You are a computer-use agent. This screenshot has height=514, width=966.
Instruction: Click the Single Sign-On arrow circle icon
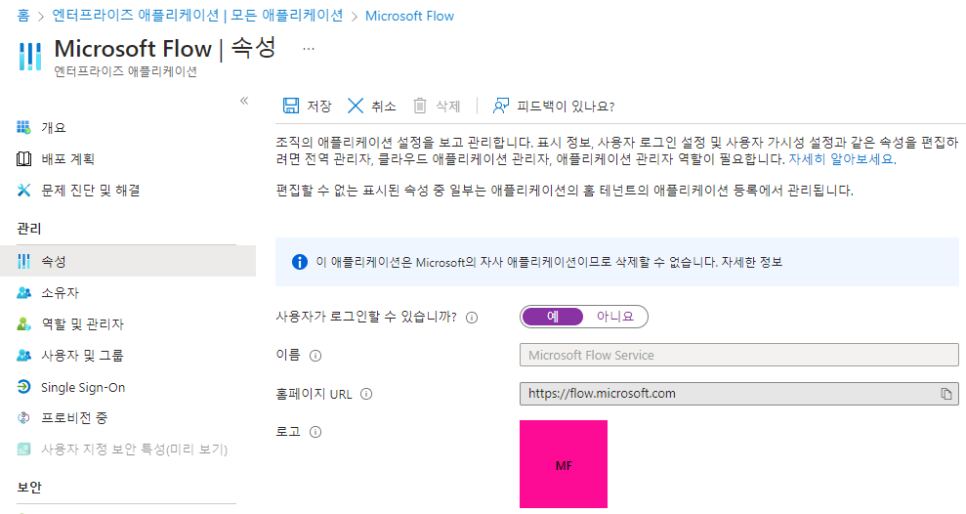click(23, 387)
